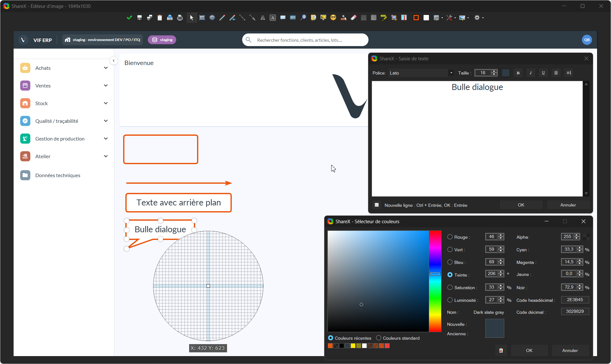Select the Saturation radio button
The image size is (611, 364).
pos(450,287)
